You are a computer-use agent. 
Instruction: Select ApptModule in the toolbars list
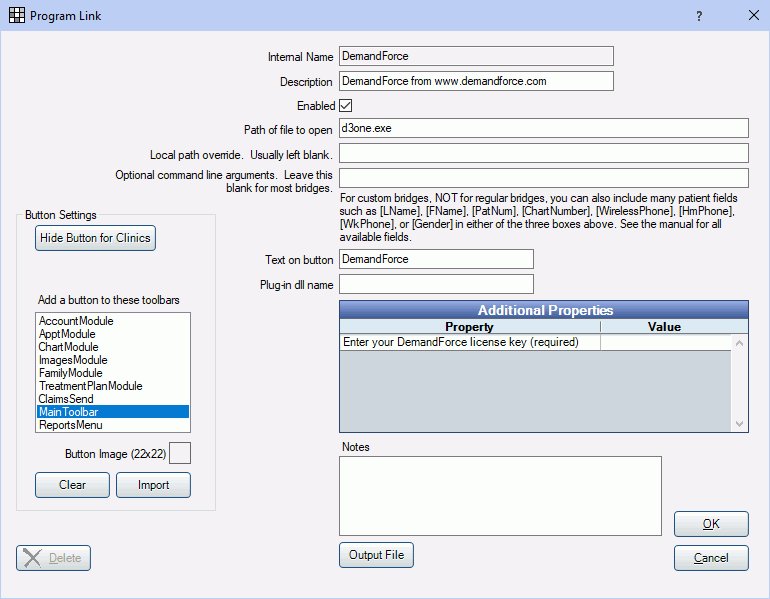(x=112, y=334)
